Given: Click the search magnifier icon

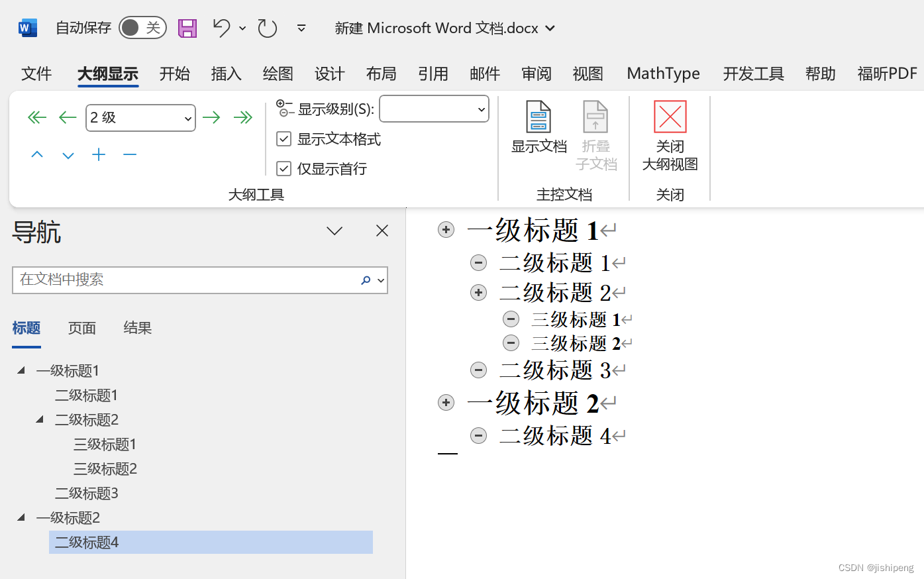Looking at the screenshot, I should pyautogui.click(x=366, y=280).
